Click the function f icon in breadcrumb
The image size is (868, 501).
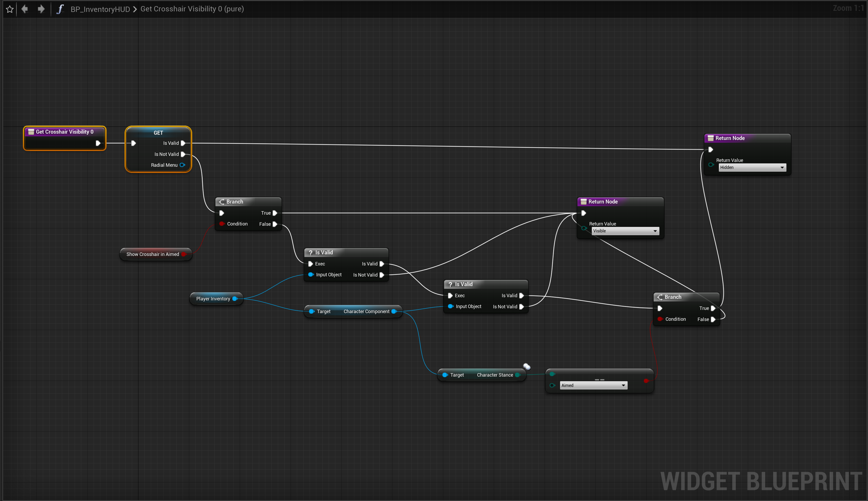coord(60,9)
